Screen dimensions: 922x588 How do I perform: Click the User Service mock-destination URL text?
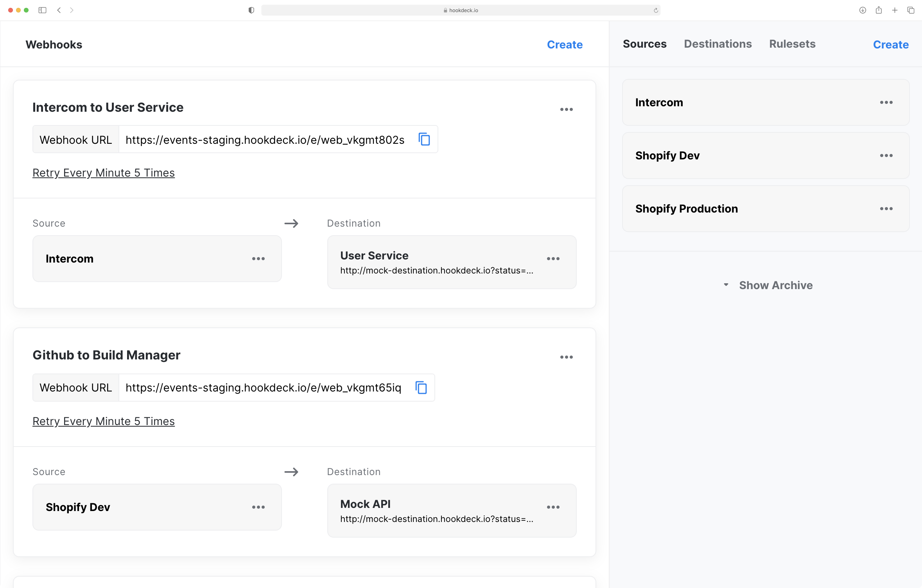437,270
